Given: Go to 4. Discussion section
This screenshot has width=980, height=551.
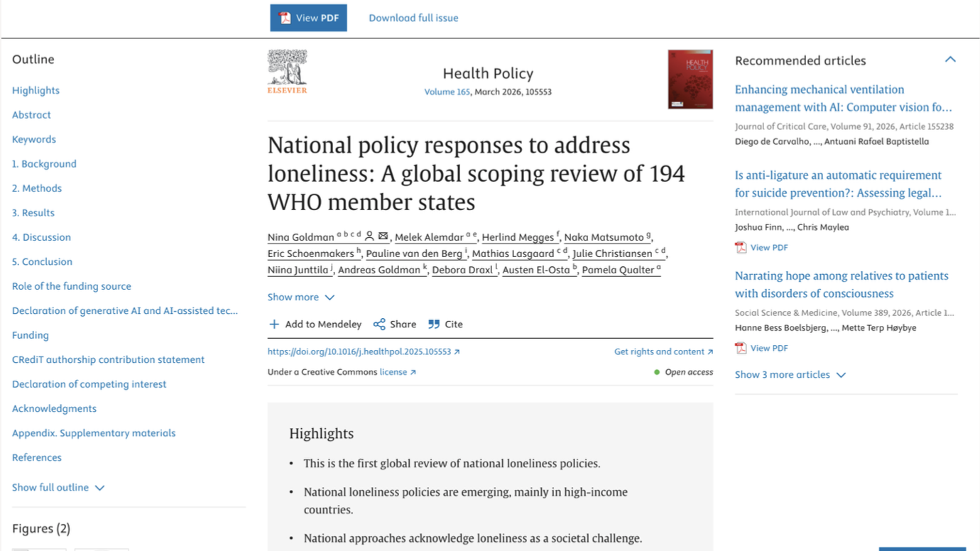Looking at the screenshot, I should pos(41,237).
